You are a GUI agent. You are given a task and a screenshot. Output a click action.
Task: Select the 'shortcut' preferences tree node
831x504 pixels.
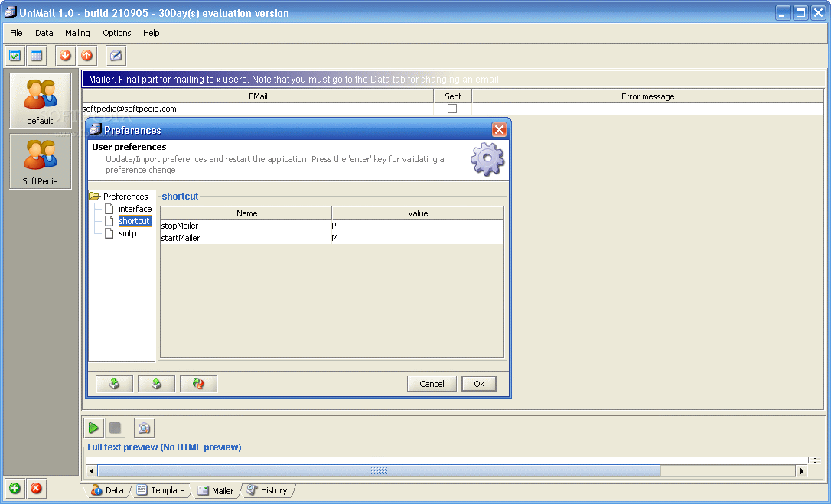pyautogui.click(x=135, y=221)
